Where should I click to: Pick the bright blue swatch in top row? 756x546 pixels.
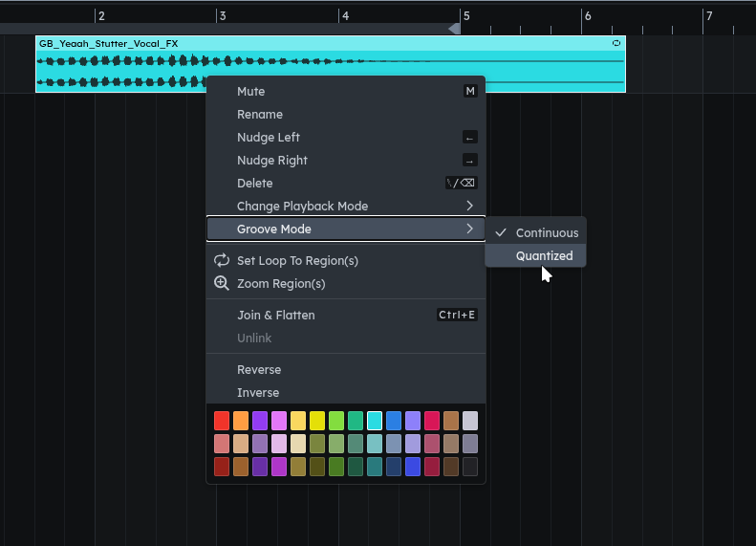[x=394, y=421]
